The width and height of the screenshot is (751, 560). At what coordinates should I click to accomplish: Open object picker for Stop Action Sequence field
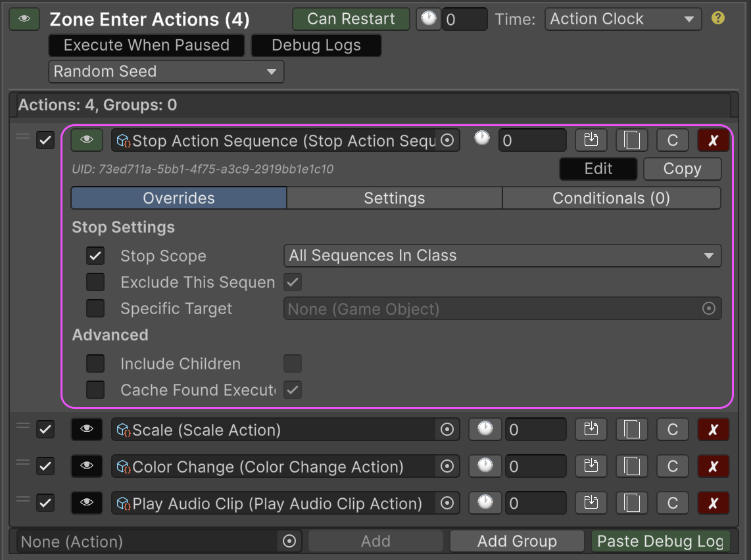pyautogui.click(x=447, y=141)
